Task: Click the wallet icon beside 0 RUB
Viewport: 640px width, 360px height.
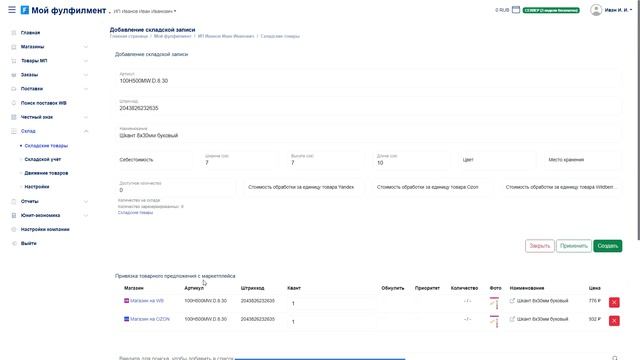Action: [x=516, y=10]
